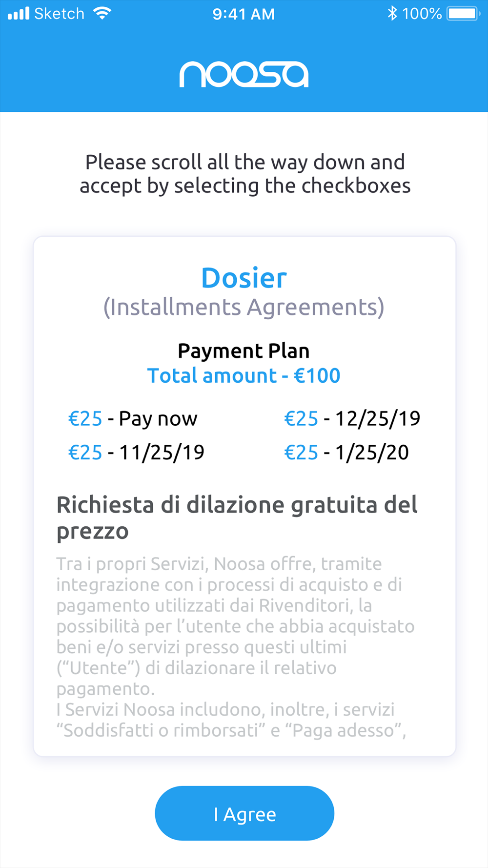Tap the 100% battery percentage
488x868 pixels.
coord(422,13)
